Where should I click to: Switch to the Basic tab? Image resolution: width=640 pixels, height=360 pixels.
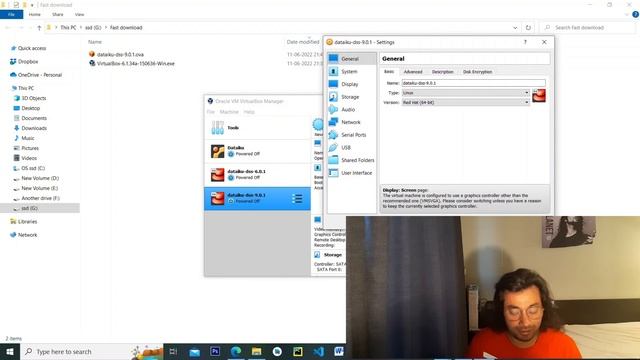[389, 71]
